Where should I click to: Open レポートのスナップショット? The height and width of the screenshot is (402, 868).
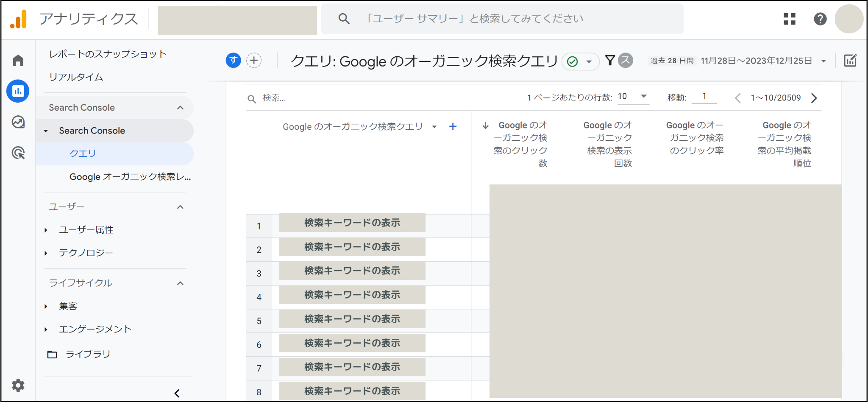click(108, 54)
